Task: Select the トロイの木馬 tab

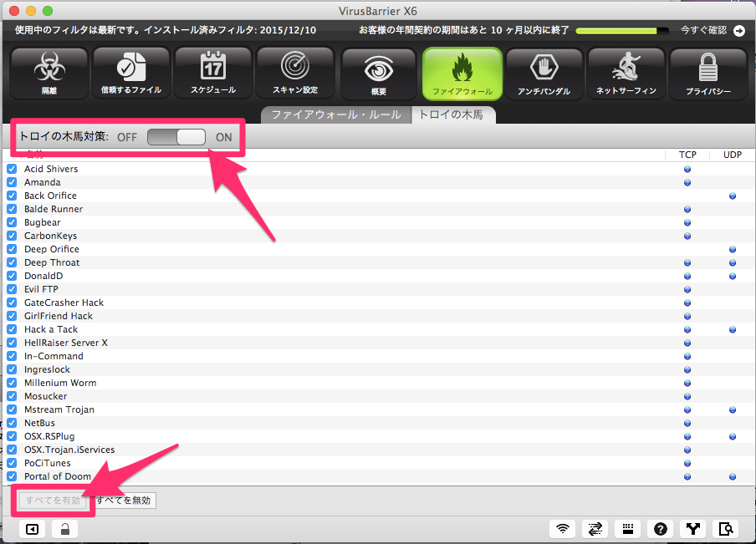Action: 452,114
